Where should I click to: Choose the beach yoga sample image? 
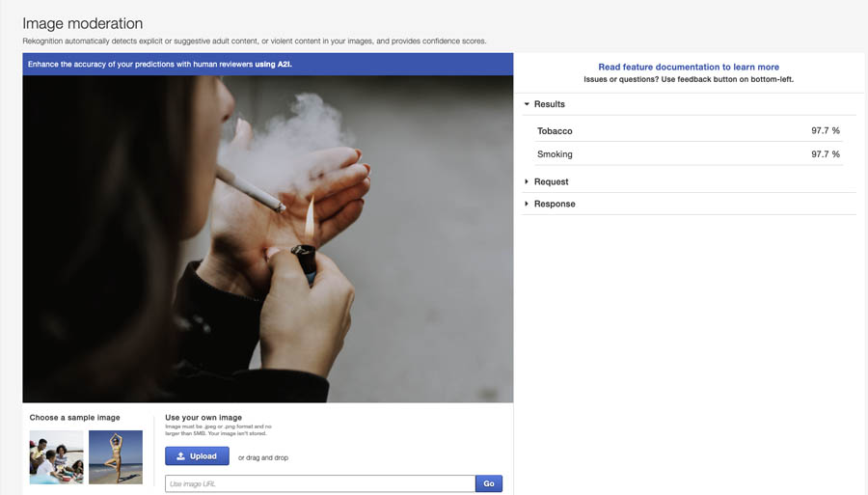pyautogui.click(x=116, y=456)
